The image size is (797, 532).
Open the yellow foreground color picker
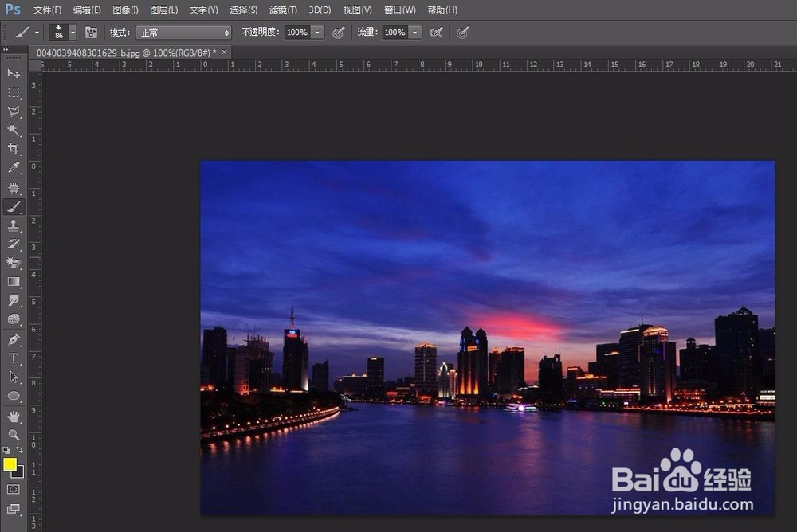(10, 464)
